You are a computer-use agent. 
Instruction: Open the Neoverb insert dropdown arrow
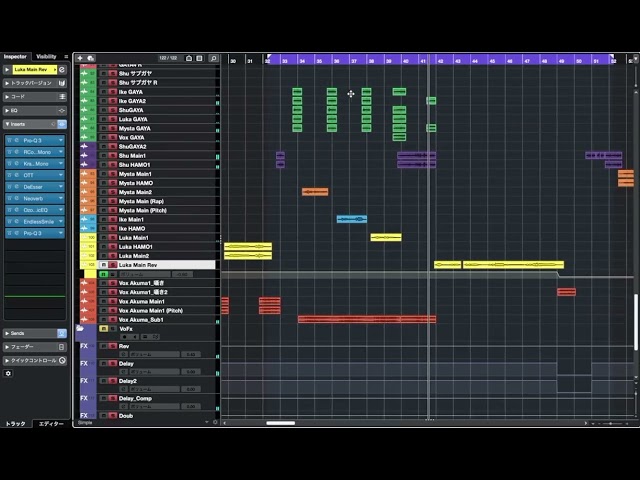tap(61, 198)
